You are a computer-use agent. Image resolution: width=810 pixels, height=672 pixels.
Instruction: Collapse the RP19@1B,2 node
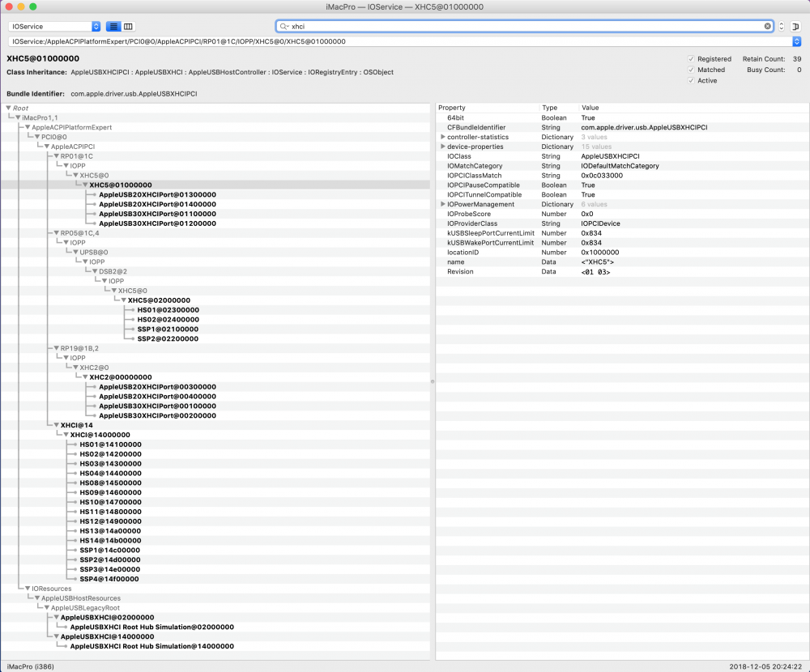(57, 348)
